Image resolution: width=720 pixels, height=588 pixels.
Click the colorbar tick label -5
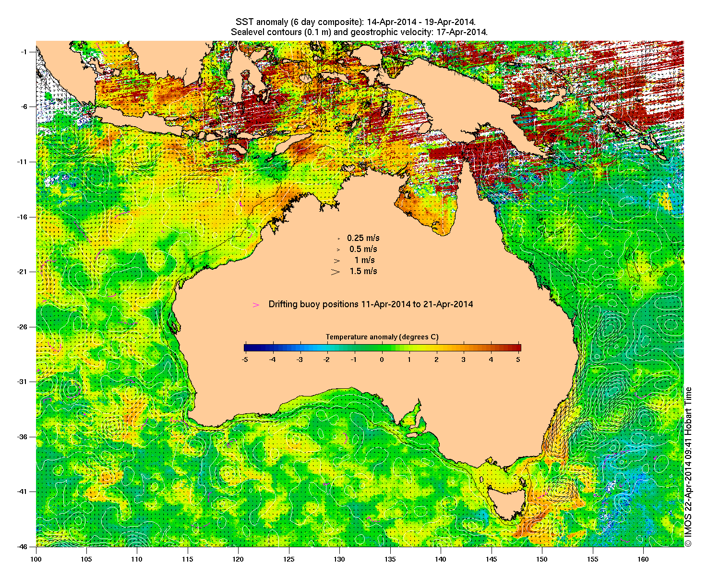point(245,359)
